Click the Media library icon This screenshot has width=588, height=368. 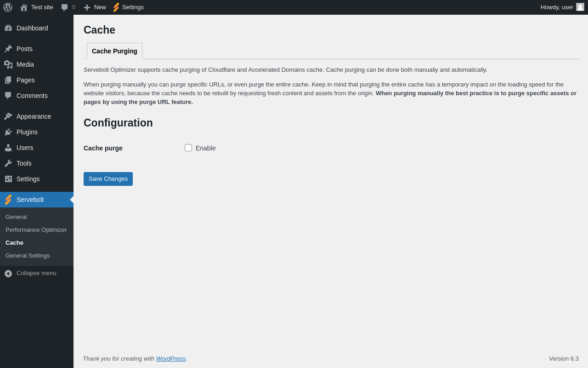pos(8,64)
